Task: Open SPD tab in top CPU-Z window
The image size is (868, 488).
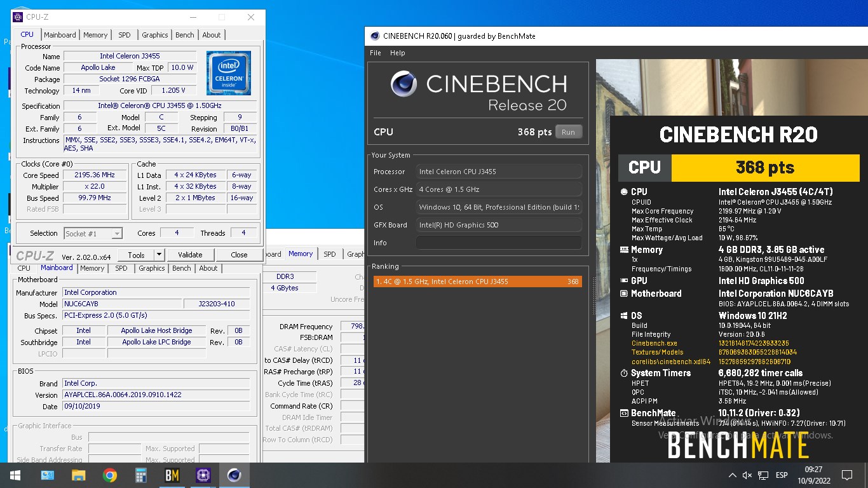Action: (x=125, y=35)
